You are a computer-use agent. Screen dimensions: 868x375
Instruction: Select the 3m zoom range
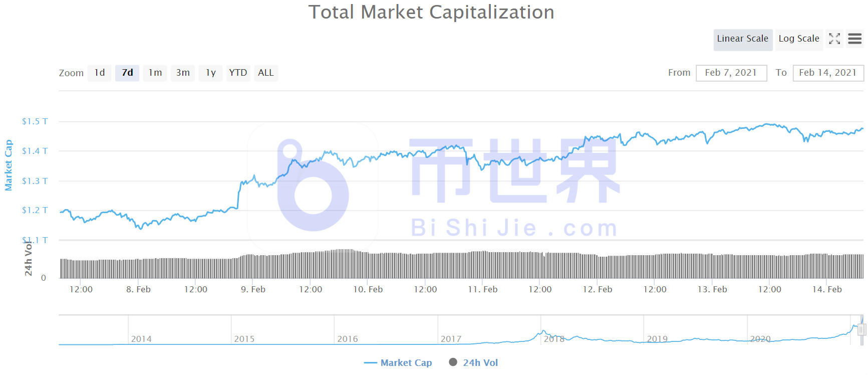coord(183,73)
